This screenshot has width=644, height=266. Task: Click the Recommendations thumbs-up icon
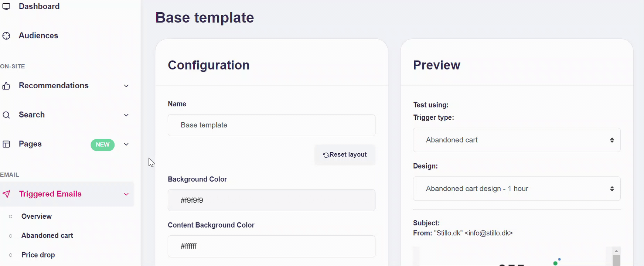[x=6, y=86]
